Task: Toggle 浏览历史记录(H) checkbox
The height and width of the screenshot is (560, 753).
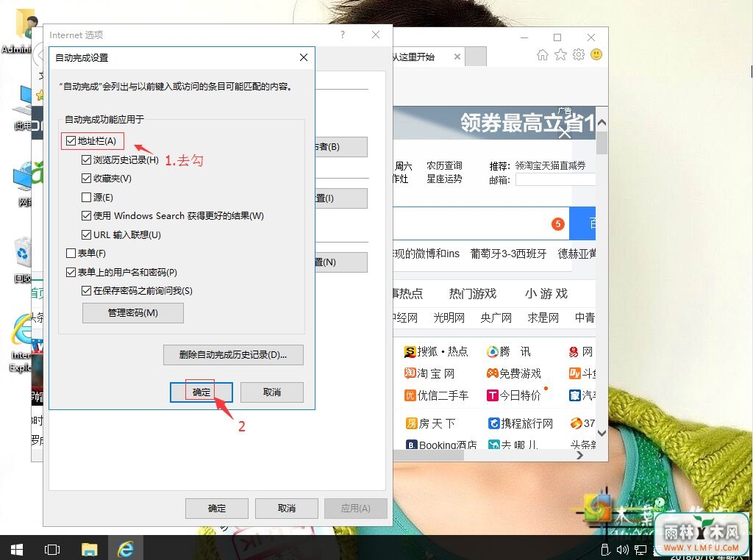Action: click(87, 159)
